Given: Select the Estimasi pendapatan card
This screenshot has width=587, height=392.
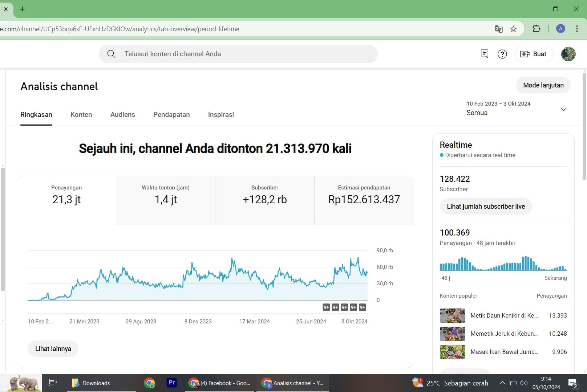Looking at the screenshot, I should click(364, 200).
